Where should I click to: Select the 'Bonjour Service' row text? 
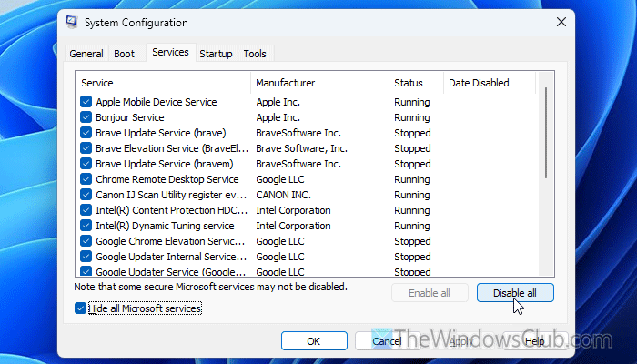coord(130,117)
